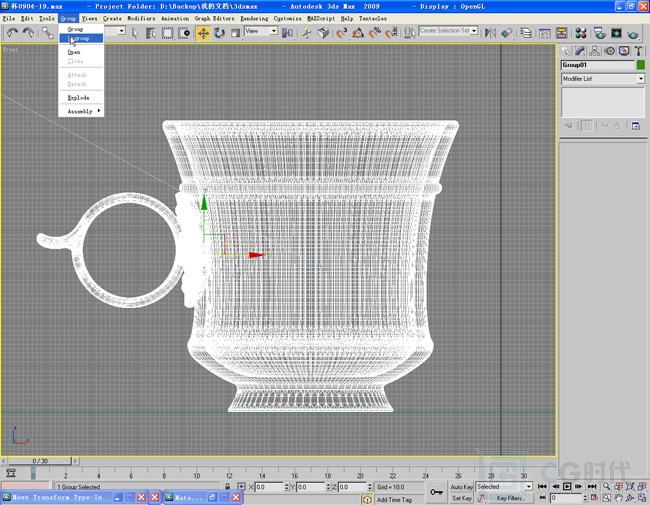The image size is (650, 505).
Task: Open the Rendering menu
Action: tap(254, 19)
